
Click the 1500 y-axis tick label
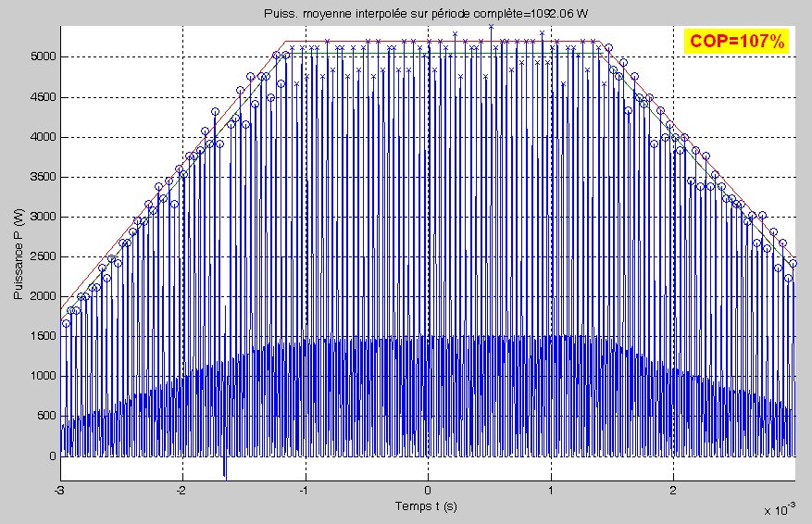click(x=43, y=336)
